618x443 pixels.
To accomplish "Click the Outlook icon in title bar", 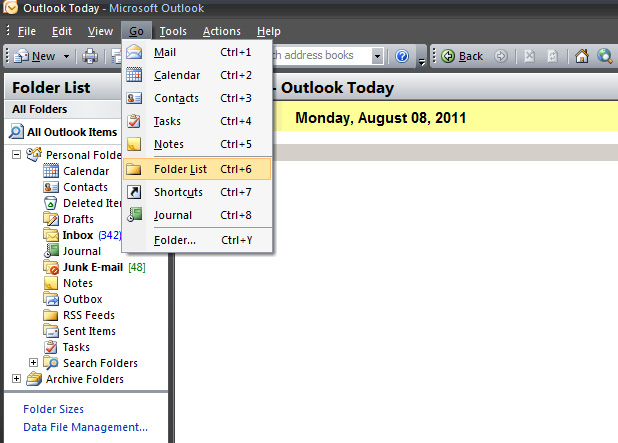I will pos(10,7).
